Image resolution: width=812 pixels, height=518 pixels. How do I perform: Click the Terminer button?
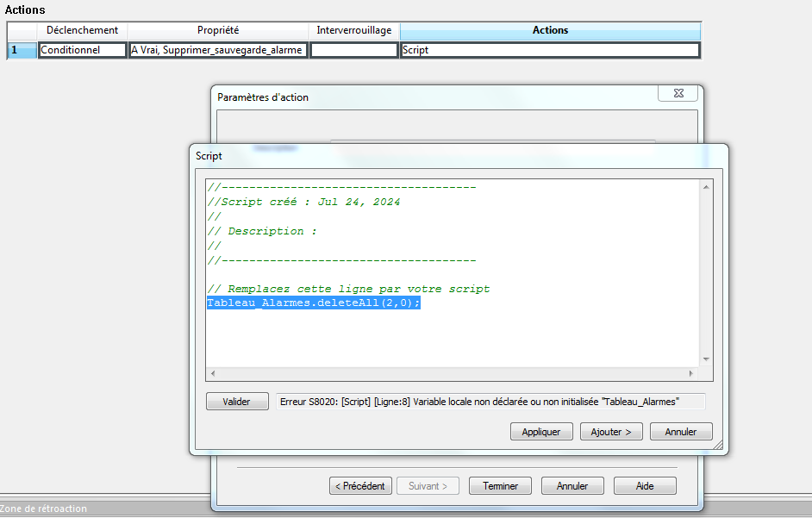[x=500, y=486]
